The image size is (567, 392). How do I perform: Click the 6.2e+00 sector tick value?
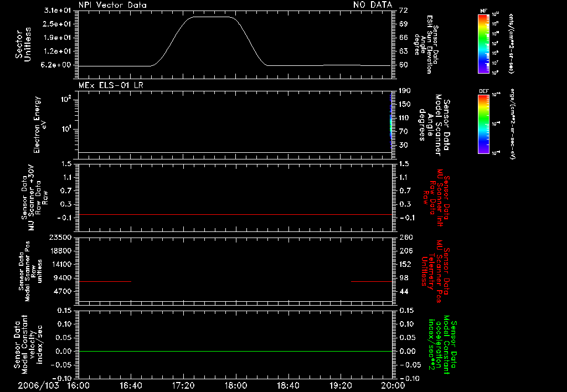(x=57, y=65)
